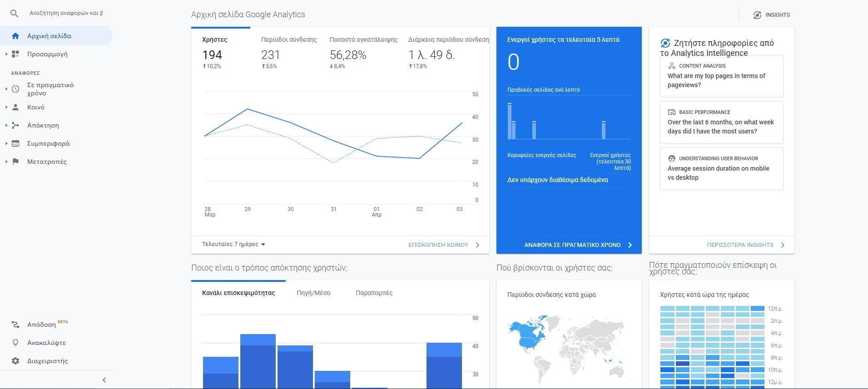Select the Ποσοστό εγκατάλειψης metric tab
The height and width of the screenshot is (389, 868).
[x=363, y=52]
